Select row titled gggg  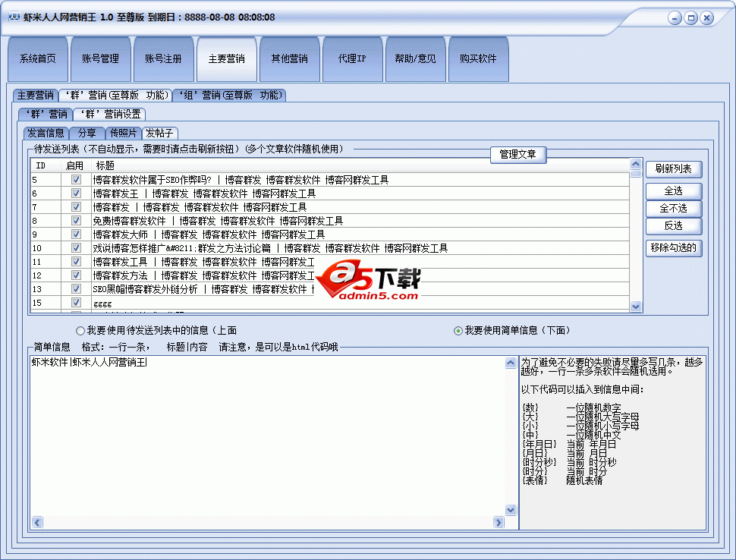pos(330,302)
